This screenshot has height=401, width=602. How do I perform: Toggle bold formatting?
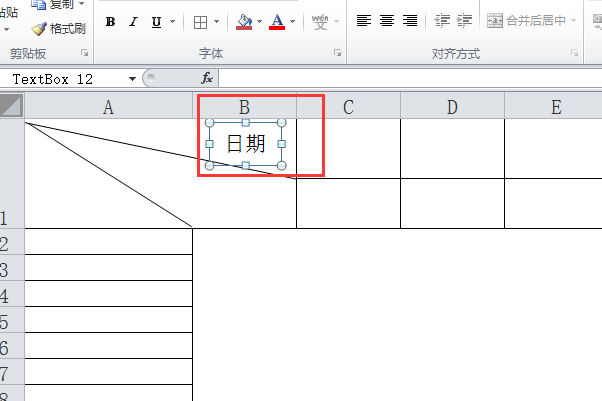(x=110, y=22)
